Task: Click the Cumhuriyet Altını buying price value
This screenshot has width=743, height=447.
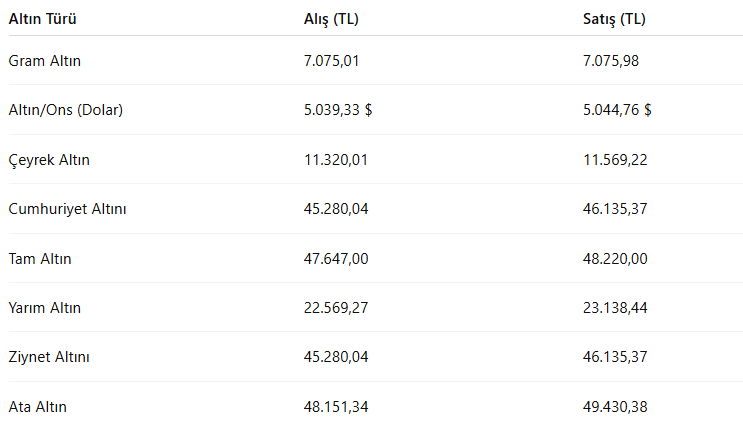Action: (x=336, y=209)
